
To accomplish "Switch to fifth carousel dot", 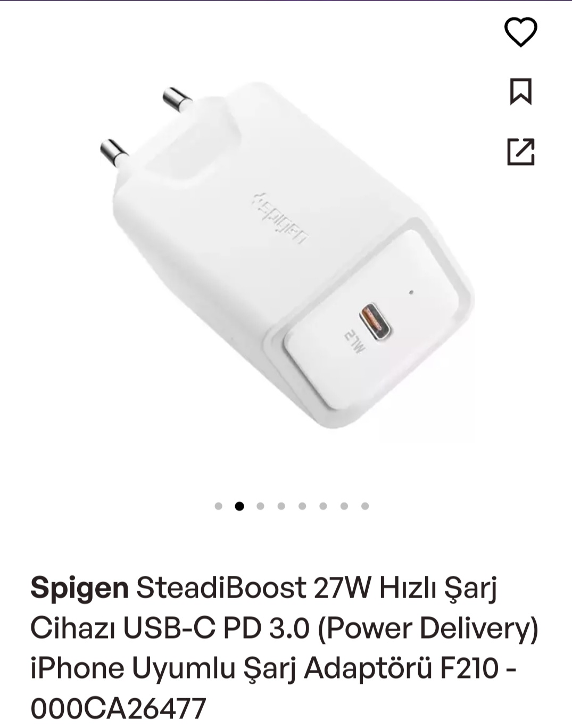I will 302,506.
